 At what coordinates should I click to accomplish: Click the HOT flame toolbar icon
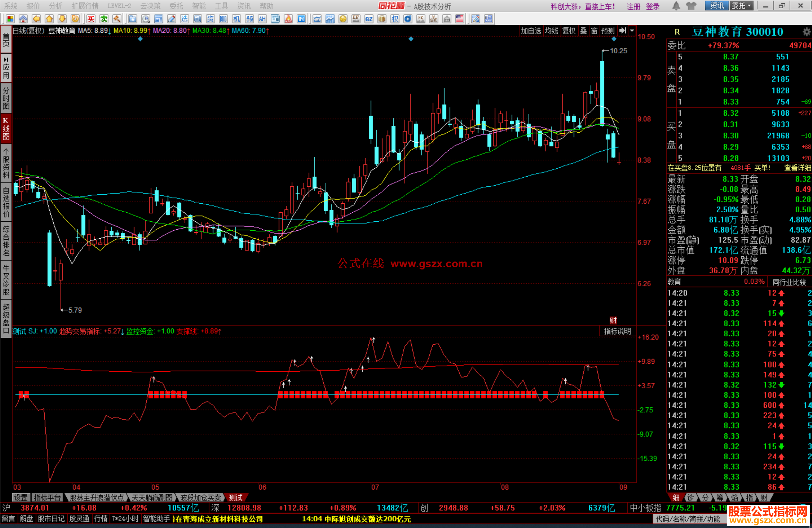click(288, 19)
